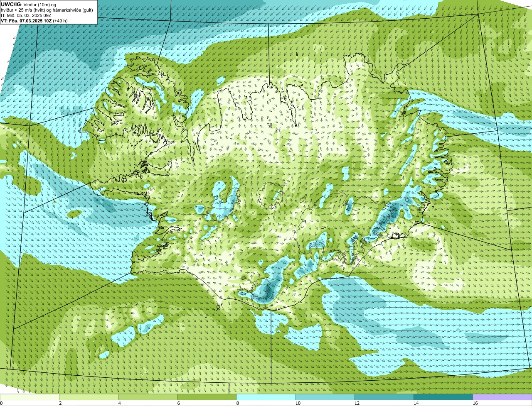Click the legend scale label '4'
This screenshot has width=532, height=406.
(119, 403)
